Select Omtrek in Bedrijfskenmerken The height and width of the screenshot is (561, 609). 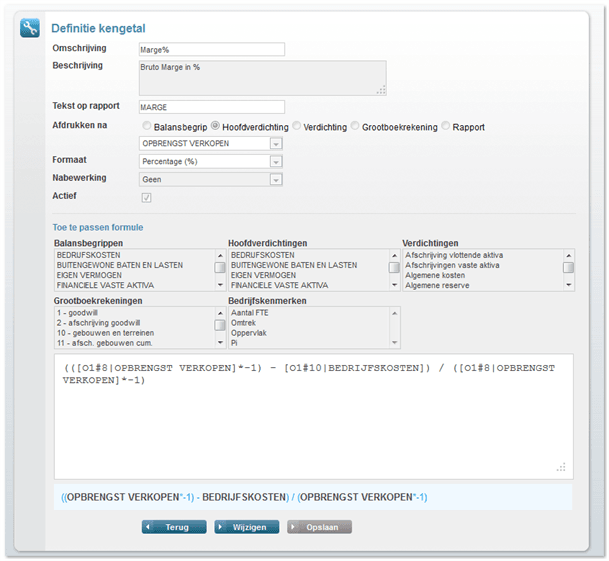click(244, 323)
